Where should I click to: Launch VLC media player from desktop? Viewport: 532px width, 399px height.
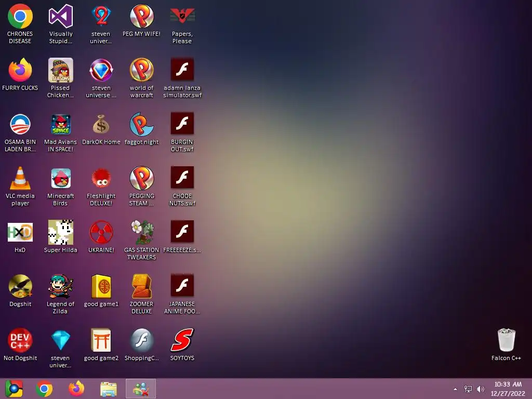(x=20, y=187)
